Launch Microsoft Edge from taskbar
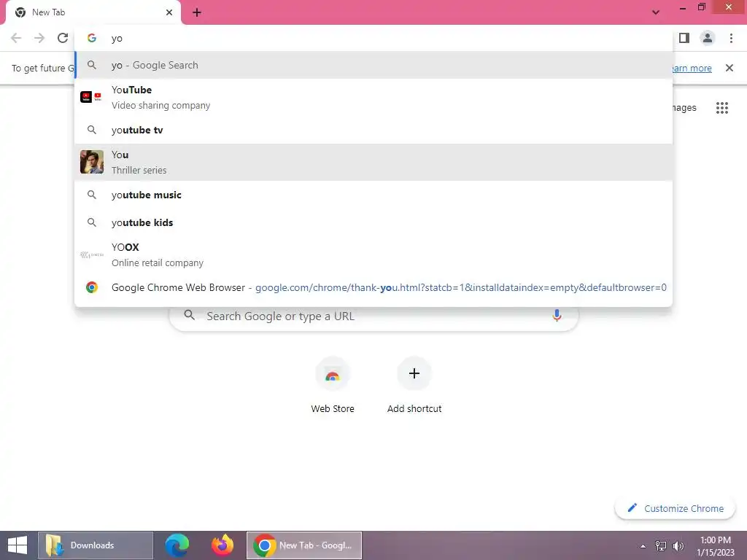This screenshot has height=560, width=747. [x=177, y=545]
